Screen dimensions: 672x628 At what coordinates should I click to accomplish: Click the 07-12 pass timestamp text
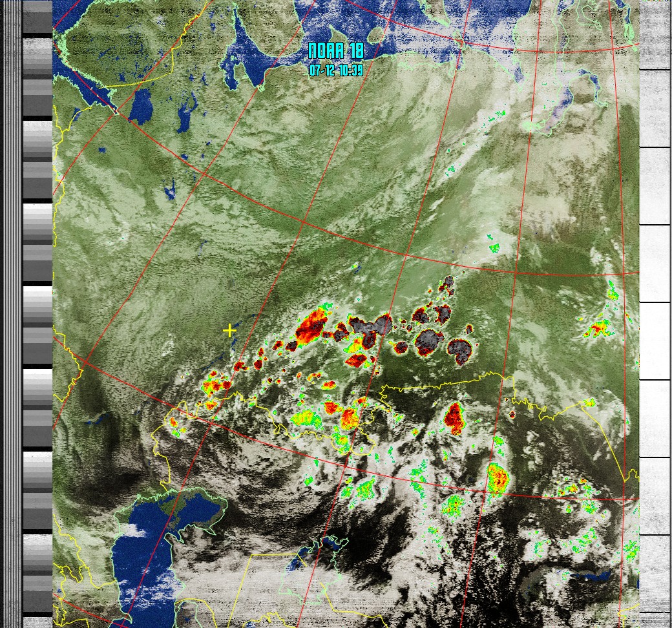coord(335,70)
